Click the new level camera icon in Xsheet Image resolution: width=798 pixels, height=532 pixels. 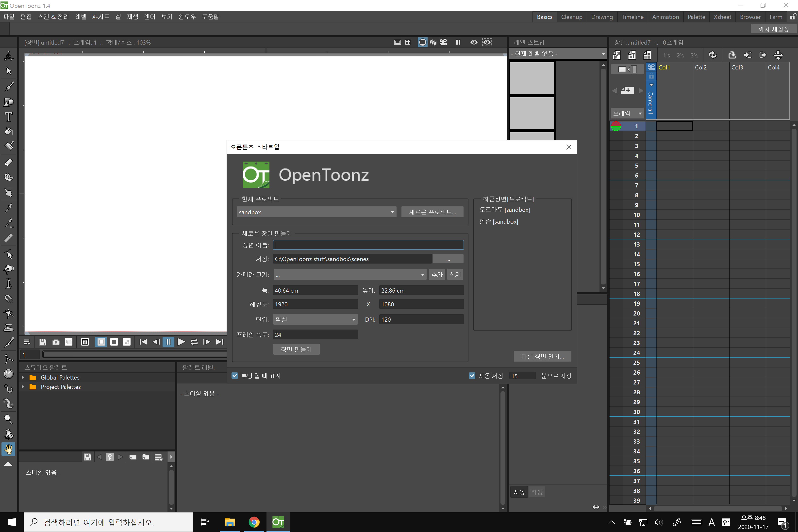tap(651, 67)
